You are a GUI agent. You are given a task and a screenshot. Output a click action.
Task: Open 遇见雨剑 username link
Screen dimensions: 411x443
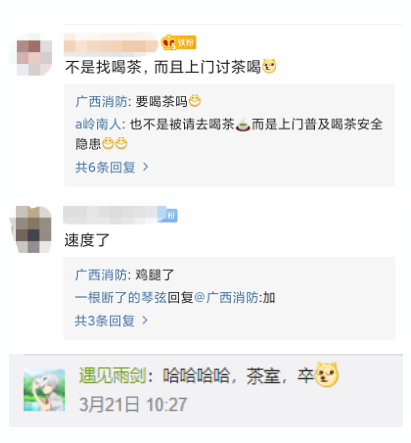point(112,376)
